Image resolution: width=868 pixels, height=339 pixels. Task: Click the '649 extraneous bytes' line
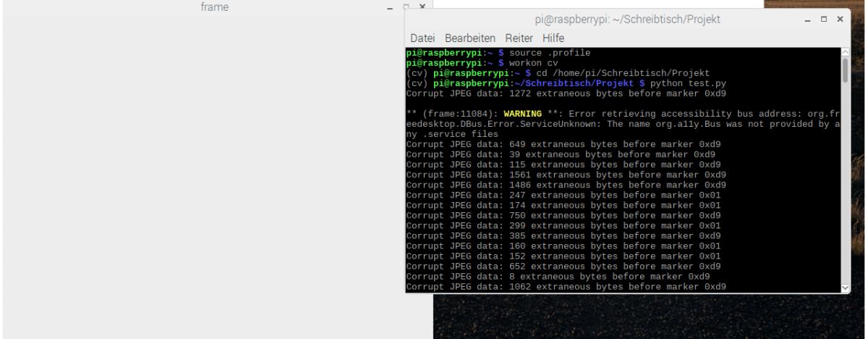click(x=563, y=144)
